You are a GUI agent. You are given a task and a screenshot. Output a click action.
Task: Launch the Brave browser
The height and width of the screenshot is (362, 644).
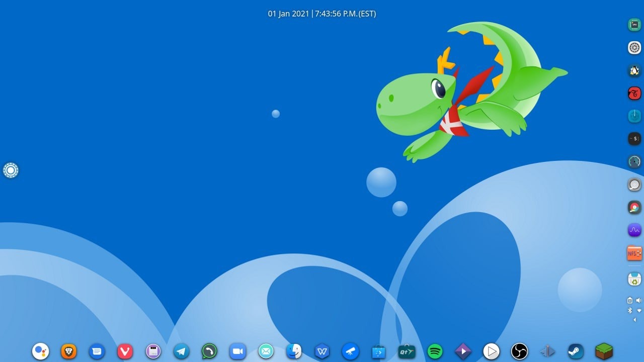[68, 351]
